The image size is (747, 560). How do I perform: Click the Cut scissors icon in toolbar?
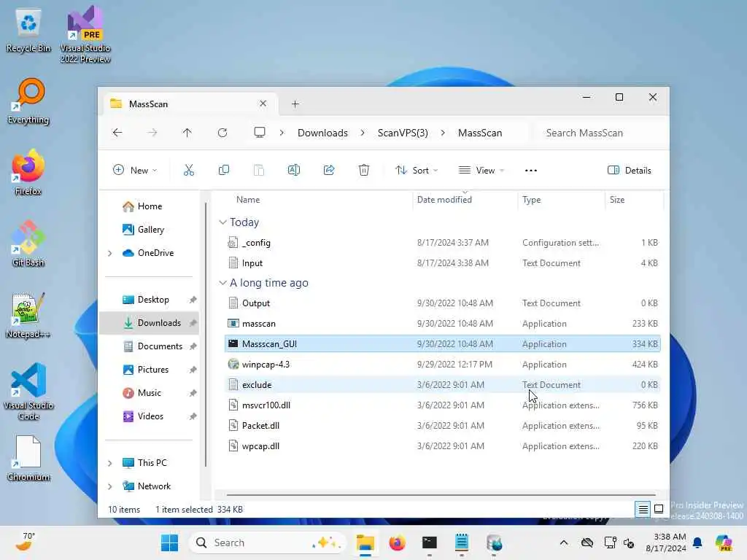189,170
